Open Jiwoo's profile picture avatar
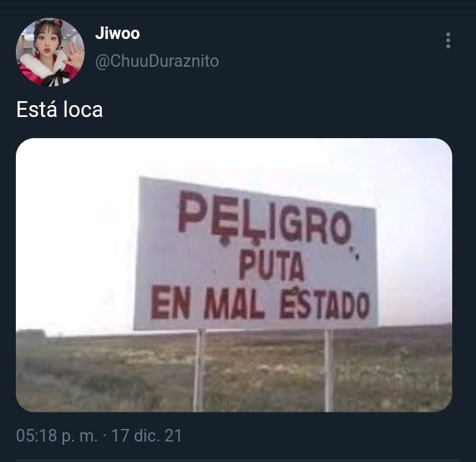Viewport: 476px width, 462px height. [50, 52]
